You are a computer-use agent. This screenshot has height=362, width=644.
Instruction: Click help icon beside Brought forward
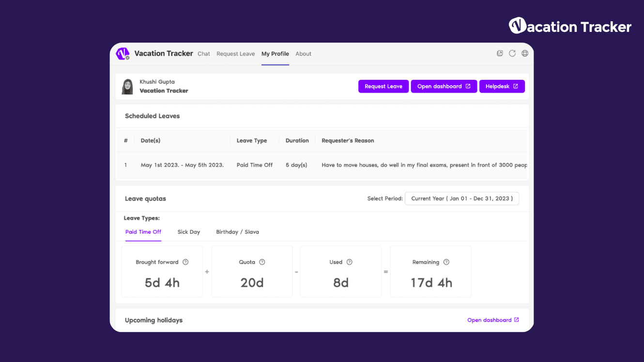(x=185, y=262)
